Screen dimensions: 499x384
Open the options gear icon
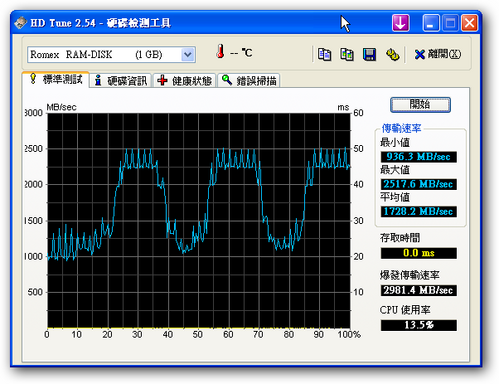click(392, 54)
